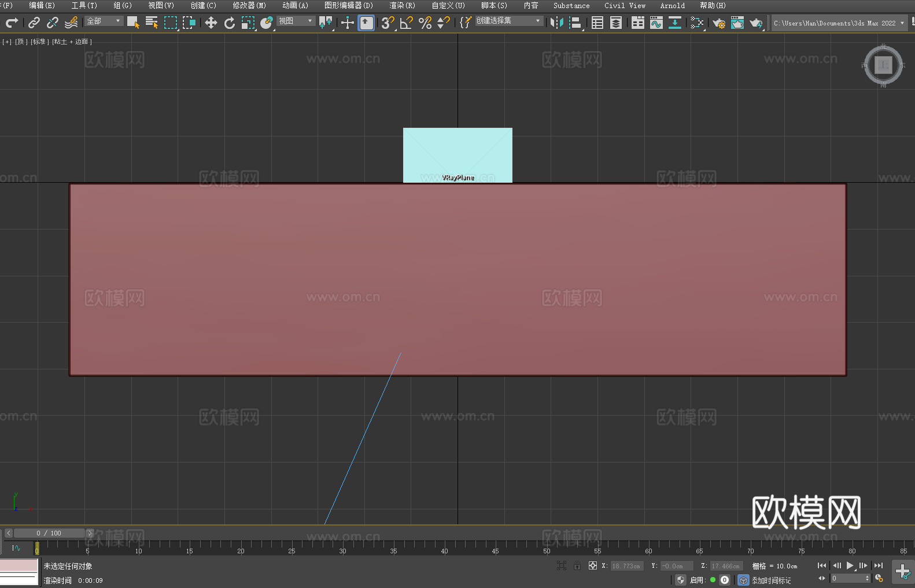The width and height of the screenshot is (915, 588).
Task: Click X coordinate field
Action: point(627,566)
